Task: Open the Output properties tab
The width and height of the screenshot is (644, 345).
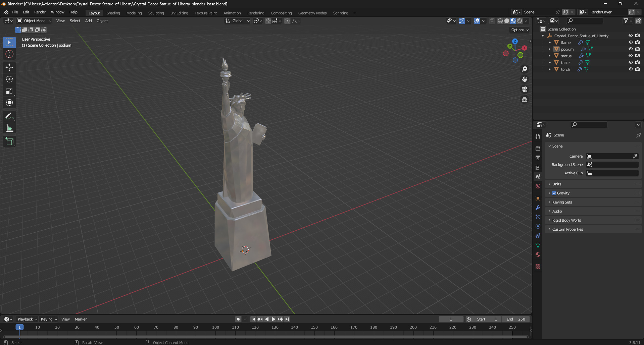Action: [538, 158]
